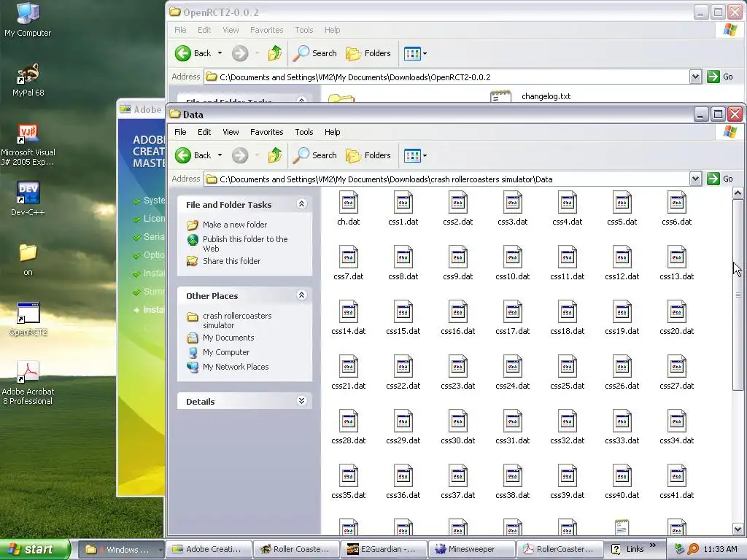Click the 'on' folder on the desktop
The height and width of the screenshot is (560, 747).
pos(28,260)
